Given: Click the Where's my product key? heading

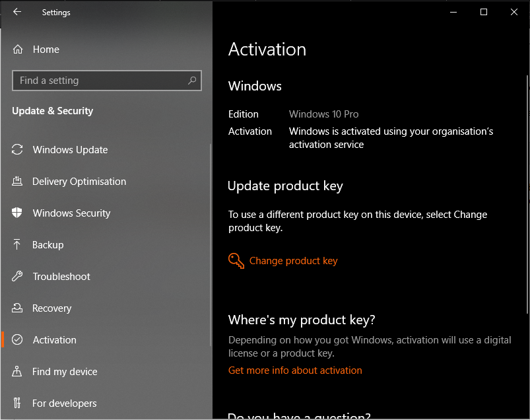Looking at the screenshot, I should click(x=302, y=320).
